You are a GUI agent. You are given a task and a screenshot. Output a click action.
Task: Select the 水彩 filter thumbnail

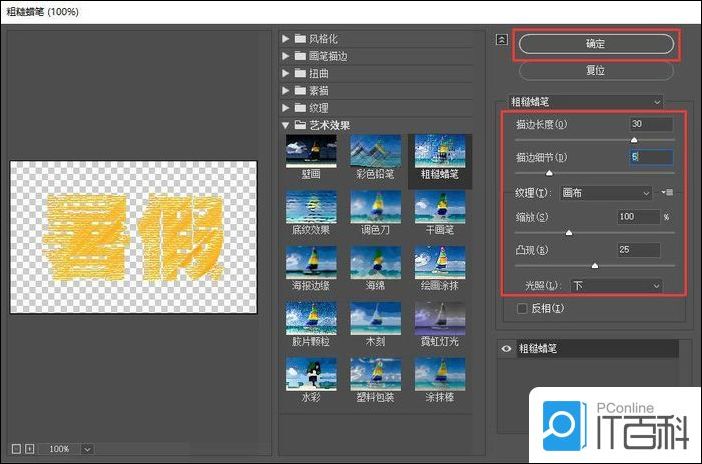(311, 375)
